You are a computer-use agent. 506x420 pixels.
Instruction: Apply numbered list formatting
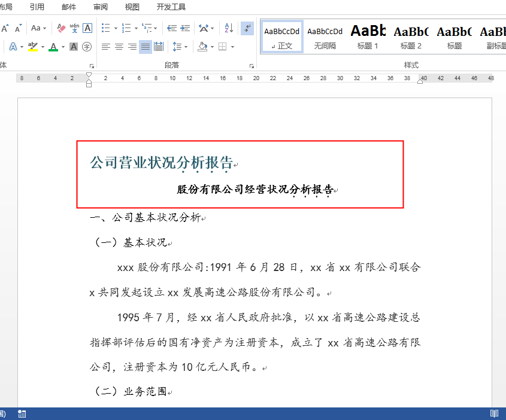(126, 28)
